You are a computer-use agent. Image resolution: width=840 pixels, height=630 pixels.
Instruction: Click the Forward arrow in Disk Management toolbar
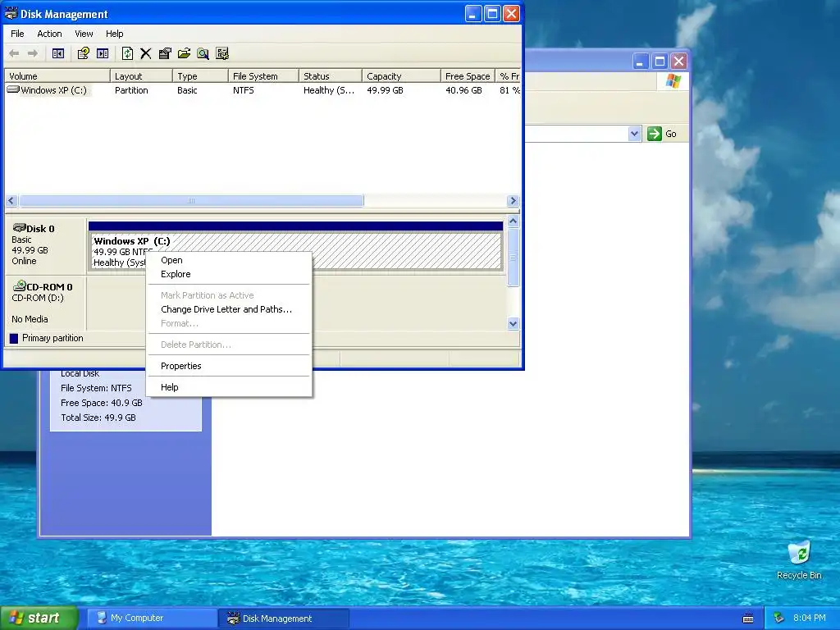33,53
